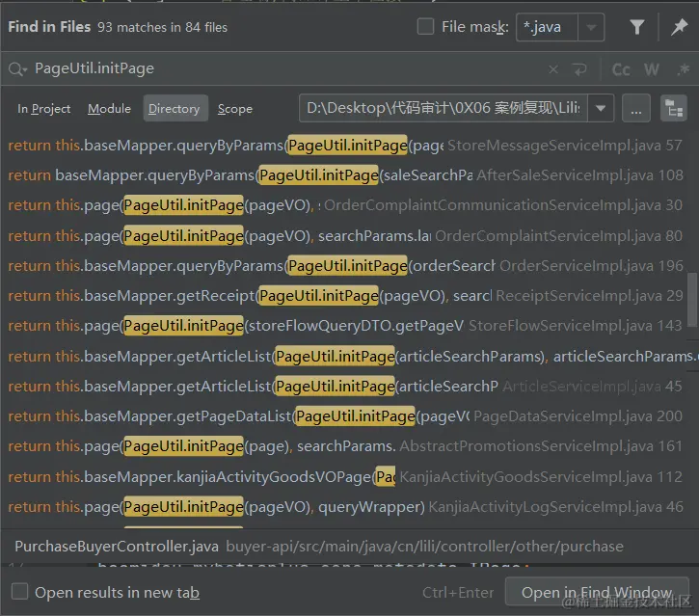The width and height of the screenshot is (699, 616).
Task: Click the results list vertical scrollbar
Action: click(692, 300)
